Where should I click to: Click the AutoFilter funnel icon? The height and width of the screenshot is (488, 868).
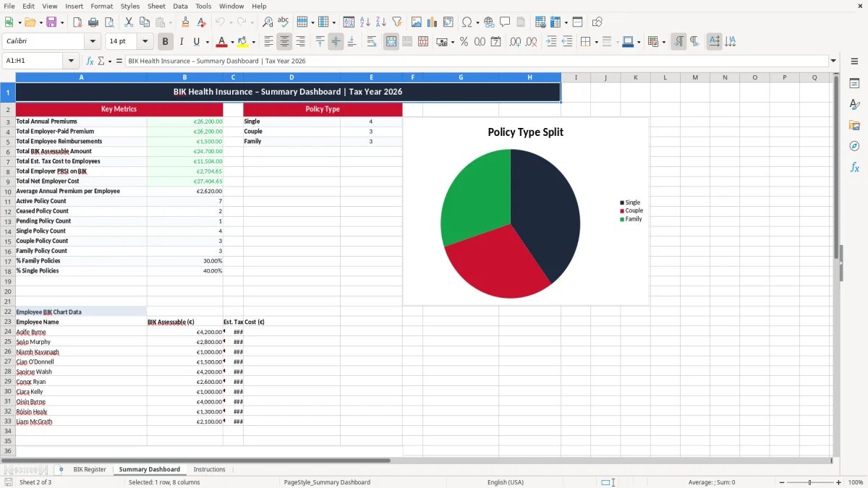click(397, 22)
